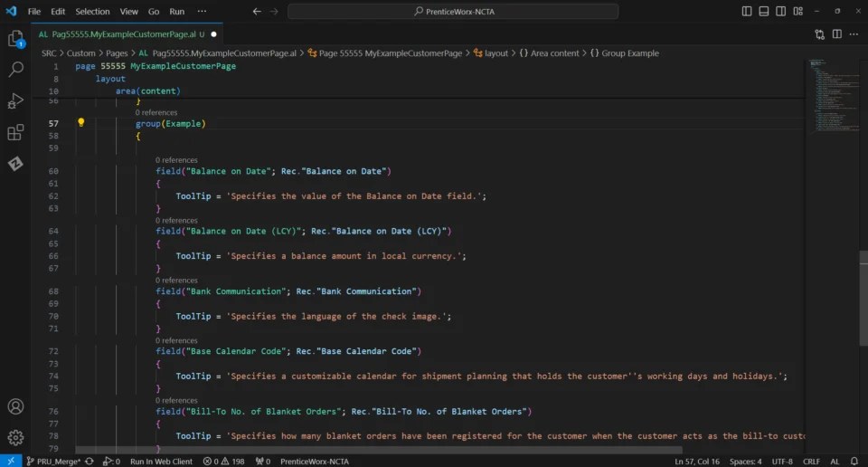Toggle Secondary Side Bar layout button
This screenshot has width=868, height=467.
[780, 11]
